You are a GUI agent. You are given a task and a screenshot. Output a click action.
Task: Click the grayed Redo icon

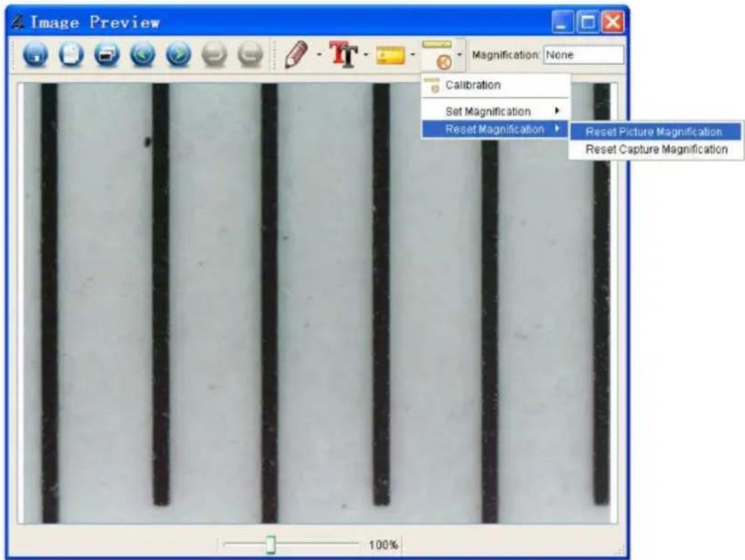pos(250,54)
